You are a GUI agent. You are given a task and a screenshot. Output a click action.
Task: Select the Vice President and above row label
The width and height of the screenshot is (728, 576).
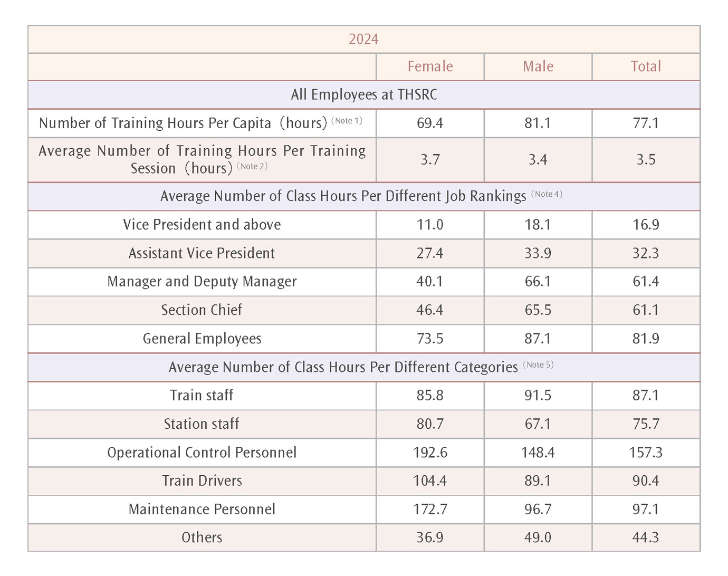click(202, 225)
